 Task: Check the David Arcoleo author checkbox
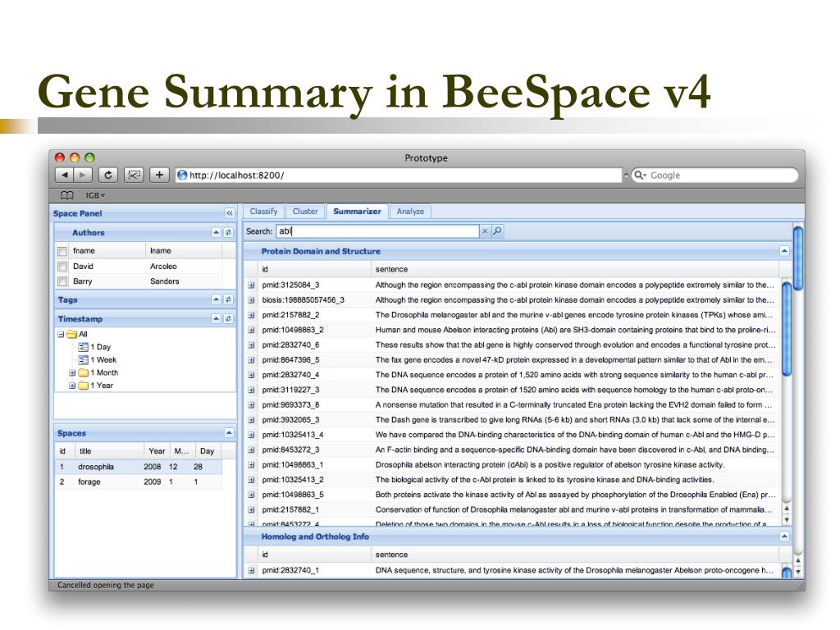pos(62,267)
